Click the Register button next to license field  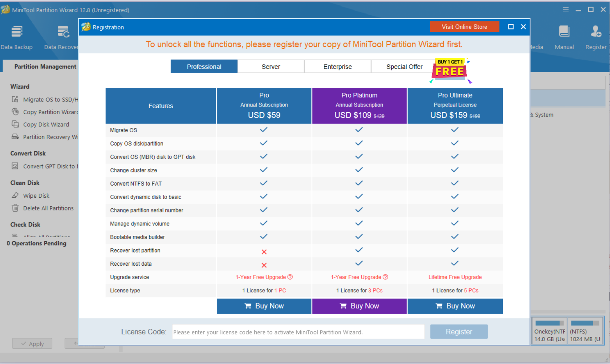tap(459, 332)
